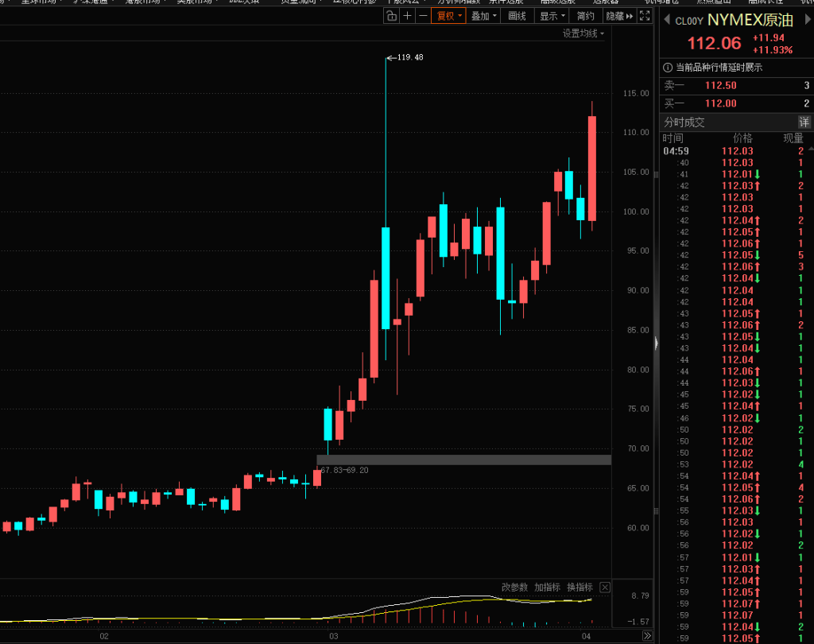Toggle the 画线 drawing mode
The width and height of the screenshot is (814, 644).
coord(517,16)
